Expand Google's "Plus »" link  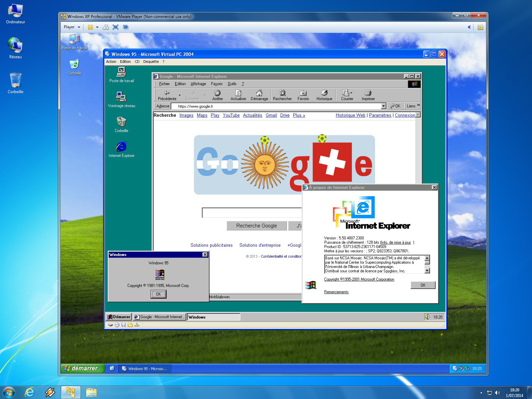(x=299, y=115)
